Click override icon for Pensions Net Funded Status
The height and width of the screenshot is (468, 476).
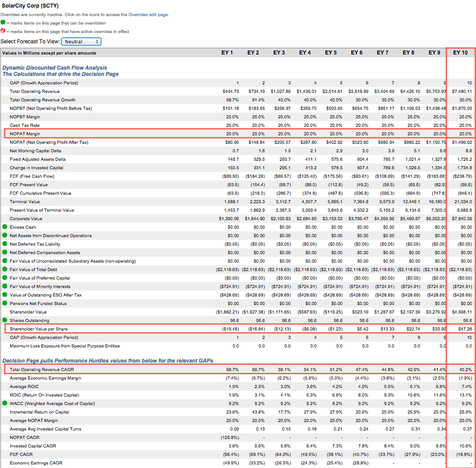coord(4,303)
